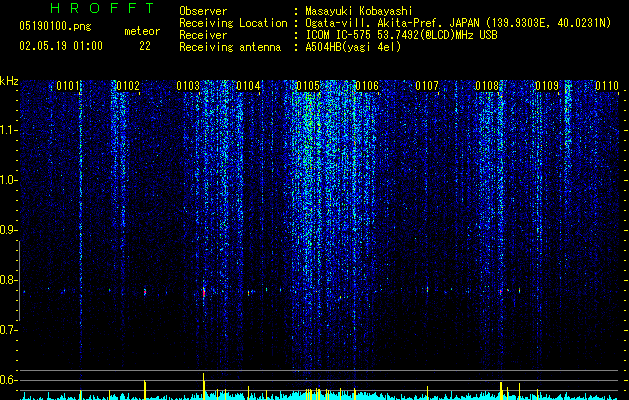Click time marker 0102
The height and width of the screenshot is (400, 629).
(x=128, y=86)
